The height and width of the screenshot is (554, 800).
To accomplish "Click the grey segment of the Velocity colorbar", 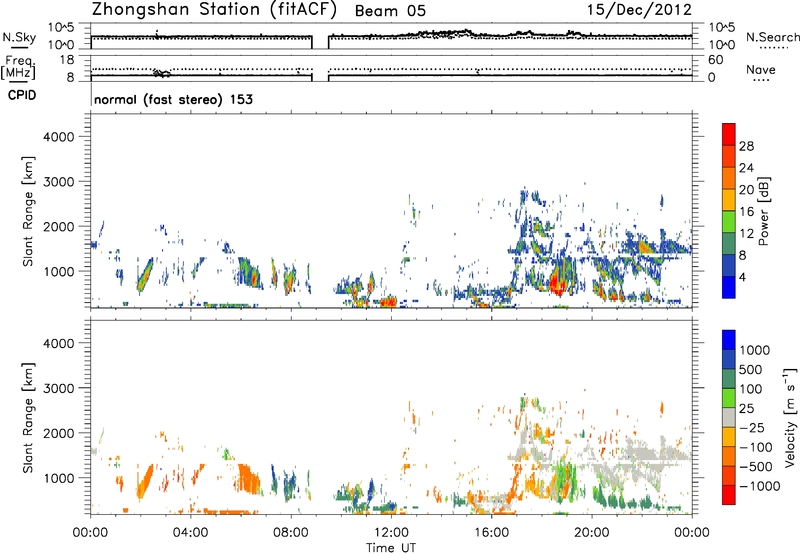I will click(729, 417).
